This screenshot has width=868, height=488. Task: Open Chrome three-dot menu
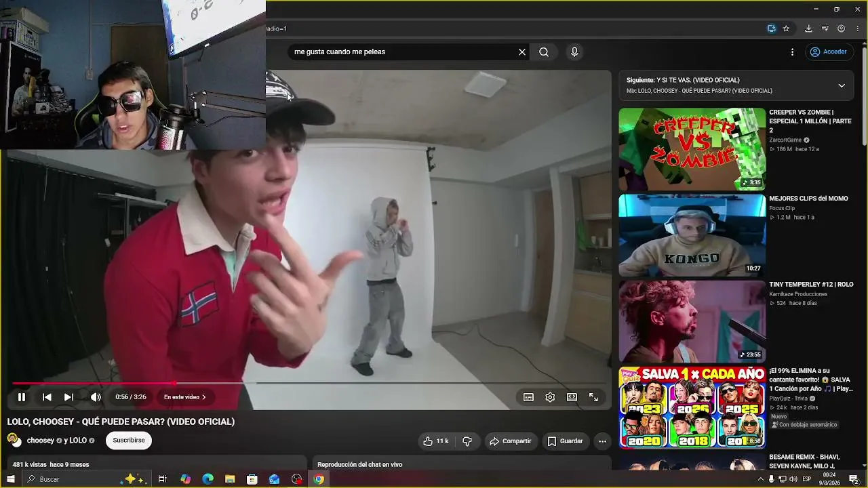[858, 28]
